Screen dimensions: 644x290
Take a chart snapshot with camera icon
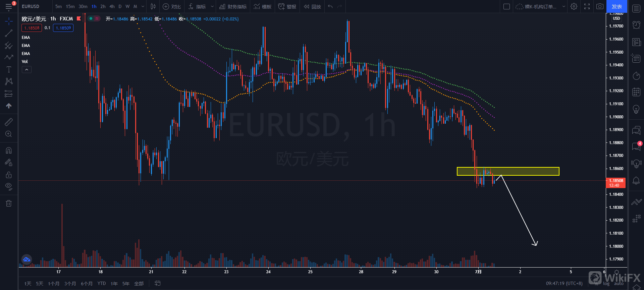(x=600, y=6)
